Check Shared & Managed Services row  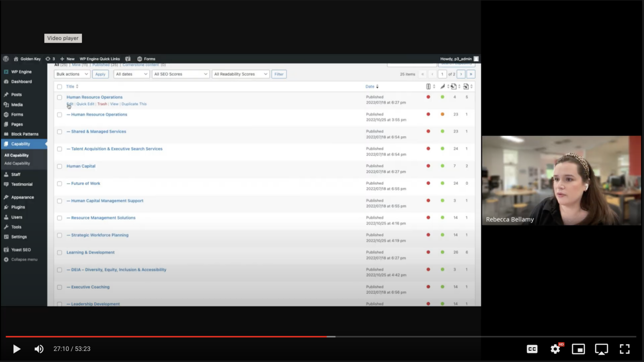[x=59, y=132]
